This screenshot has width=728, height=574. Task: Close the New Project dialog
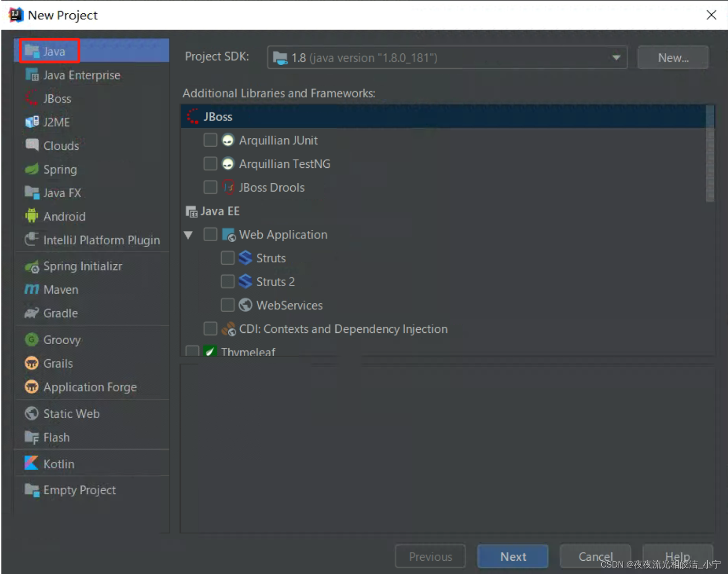point(711,15)
